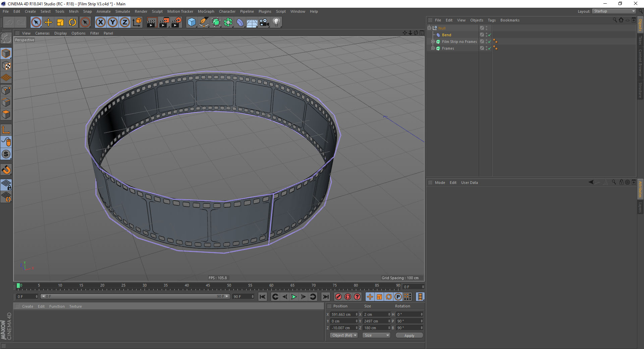The height and width of the screenshot is (349, 644).
Task: Click frame 45 on the timeline ruler
Action: click(x=208, y=287)
